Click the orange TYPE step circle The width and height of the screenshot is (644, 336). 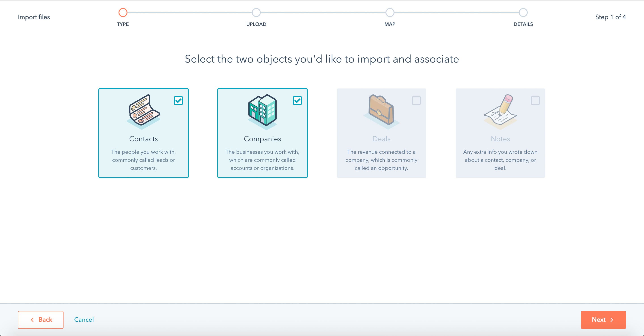tap(123, 13)
